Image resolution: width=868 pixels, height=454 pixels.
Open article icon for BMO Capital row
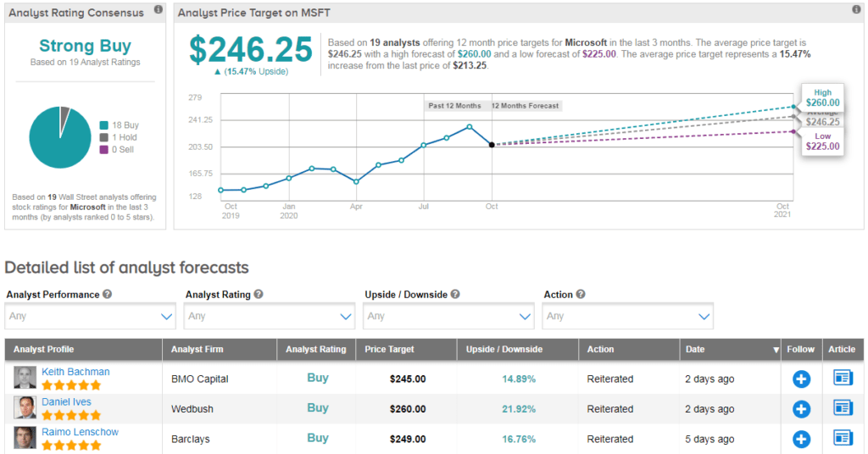pyautogui.click(x=843, y=378)
